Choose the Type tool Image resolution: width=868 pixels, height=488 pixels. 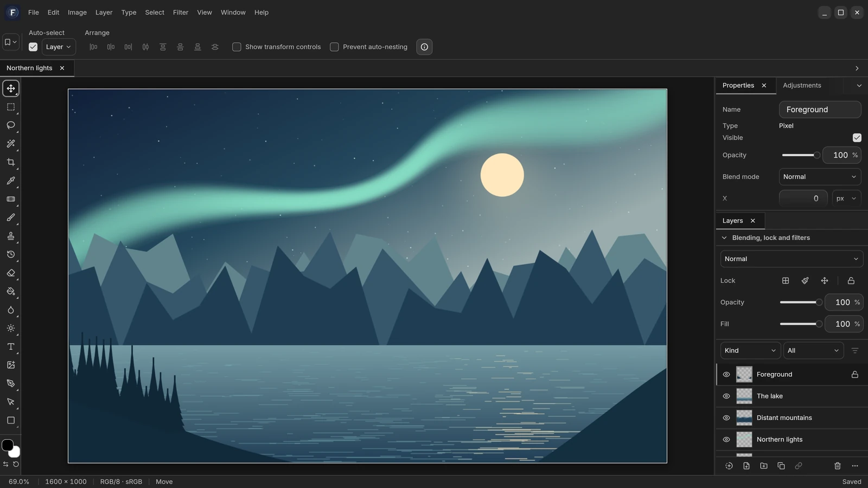11,346
